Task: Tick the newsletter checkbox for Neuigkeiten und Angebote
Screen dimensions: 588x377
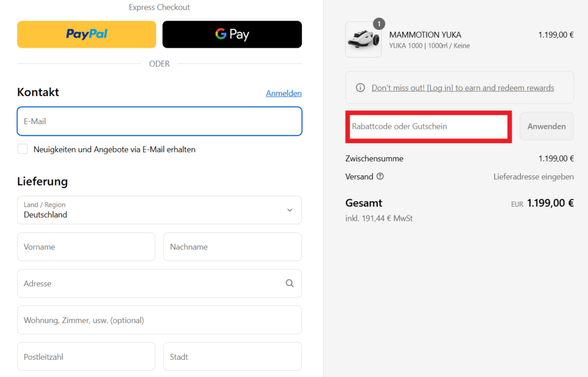Action: click(x=22, y=149)
